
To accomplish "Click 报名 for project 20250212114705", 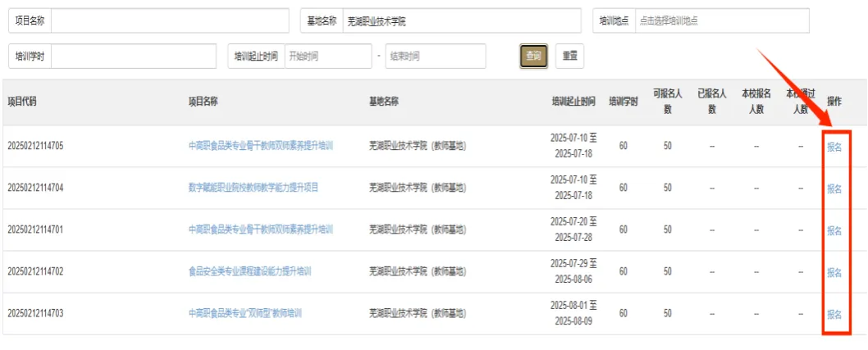I will coord(834,148).
